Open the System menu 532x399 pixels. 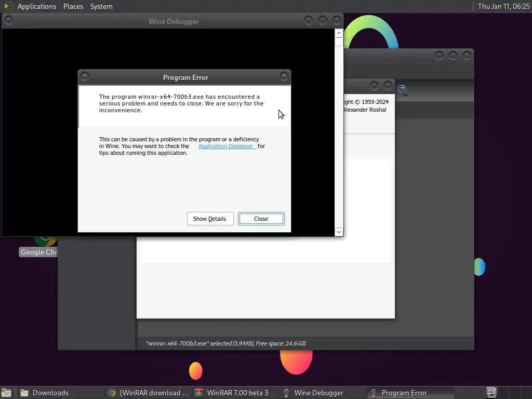coord(101,6)
